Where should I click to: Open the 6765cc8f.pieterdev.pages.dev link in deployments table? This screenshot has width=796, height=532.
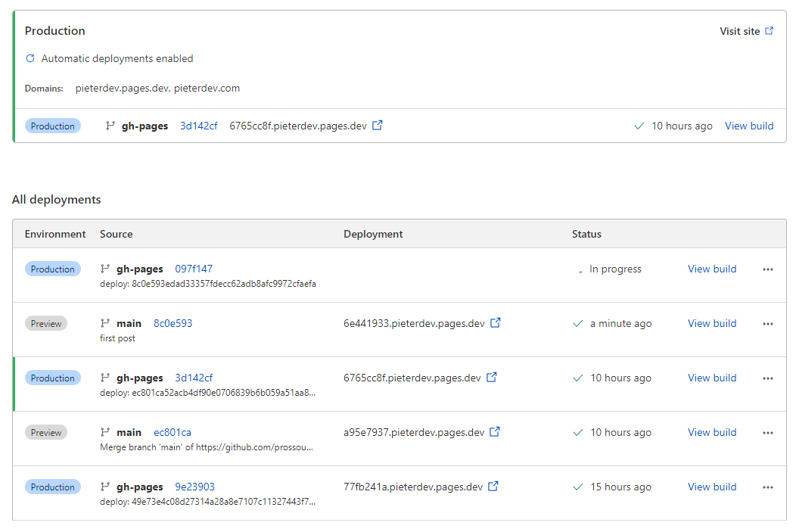(x=412, y=378)
